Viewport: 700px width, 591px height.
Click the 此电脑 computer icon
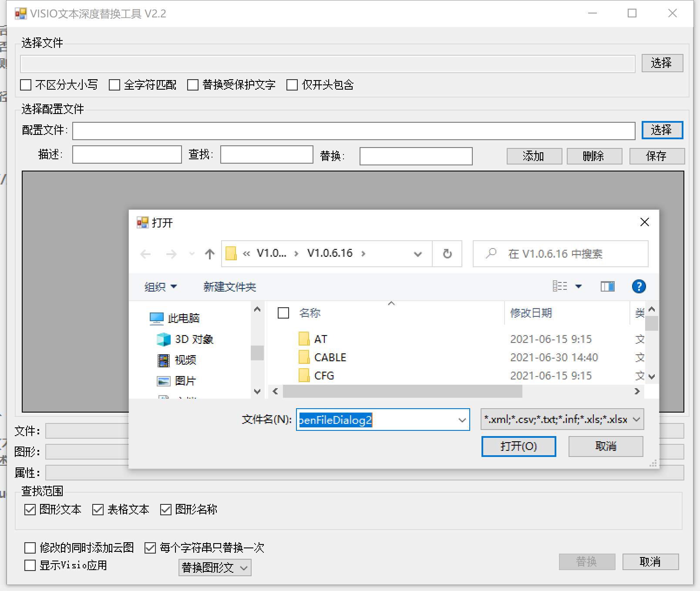click(x=157, y=319)
